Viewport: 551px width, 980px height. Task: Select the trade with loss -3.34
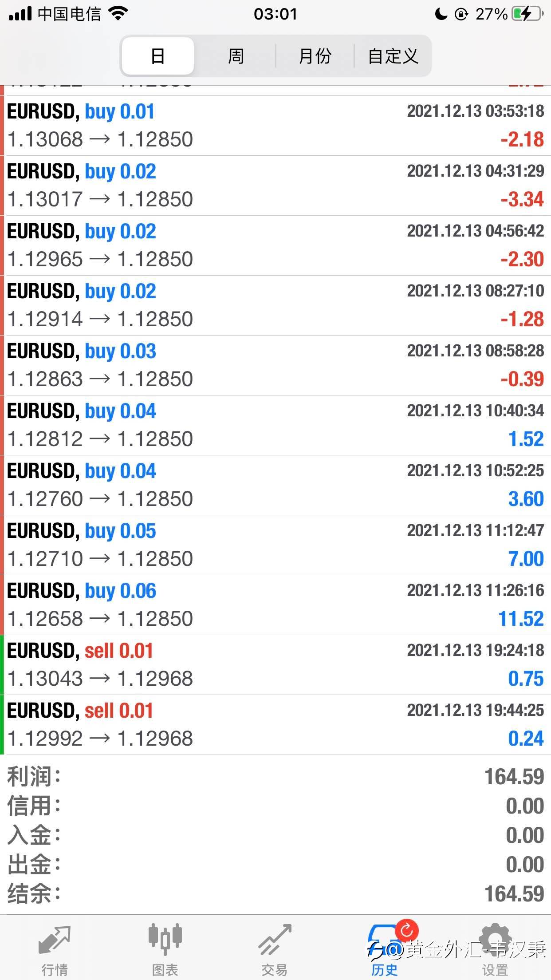(x=275, y=186)
